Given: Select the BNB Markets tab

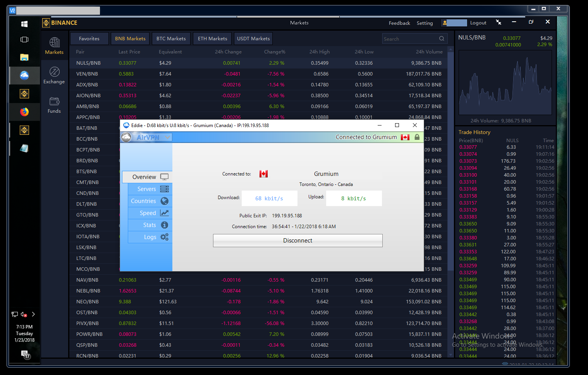Looking at the screenshot, I should tap(130, 39).
